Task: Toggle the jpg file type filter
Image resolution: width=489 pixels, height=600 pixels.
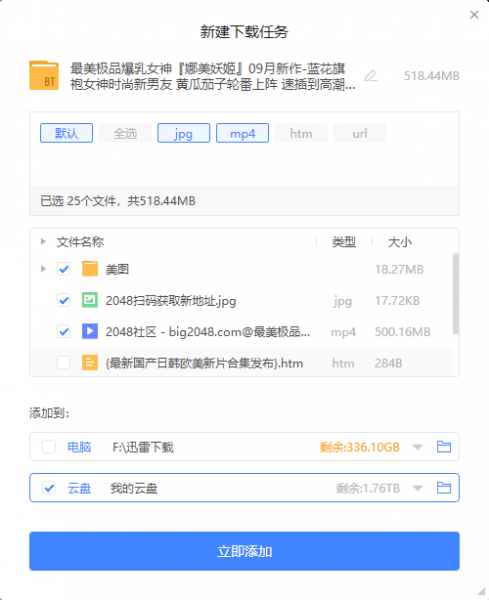Action: pyautogui.click(x=184, y=133)
